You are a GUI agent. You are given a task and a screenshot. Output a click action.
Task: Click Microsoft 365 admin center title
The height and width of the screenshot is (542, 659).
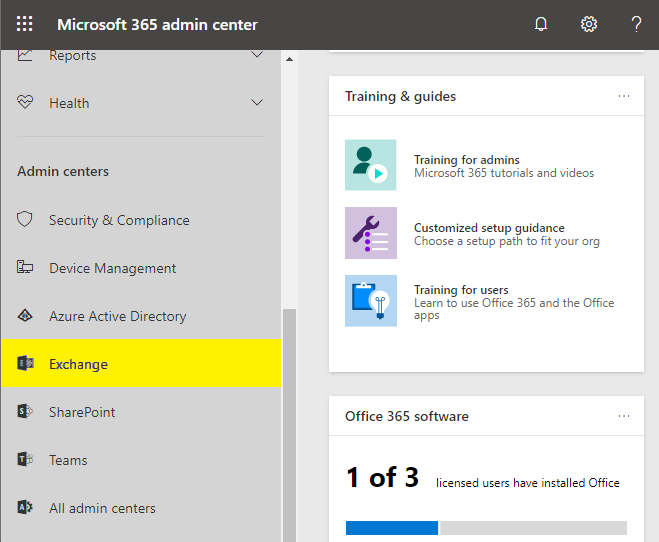[157, 24]
